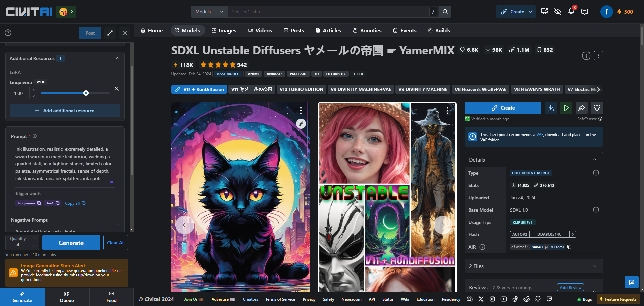This screenshot has height=306, width=644.
Task: Show info for Base Model row
Action: [x=596, y=210]
